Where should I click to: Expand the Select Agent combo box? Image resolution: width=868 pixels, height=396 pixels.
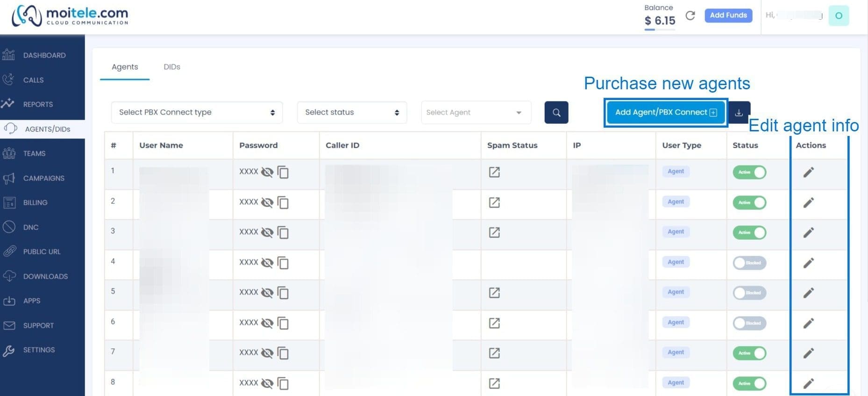tap(476, 113)
